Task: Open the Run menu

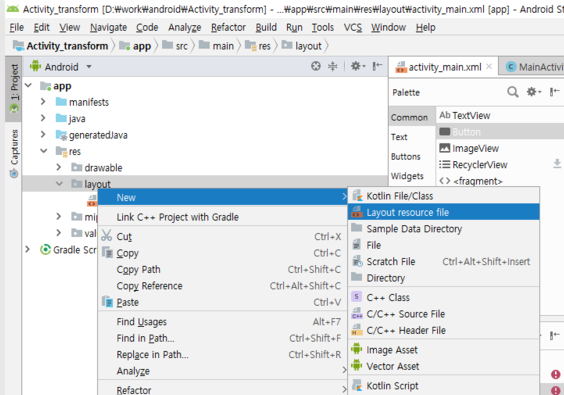Action: pyautogui.click(x=294, y=27)
